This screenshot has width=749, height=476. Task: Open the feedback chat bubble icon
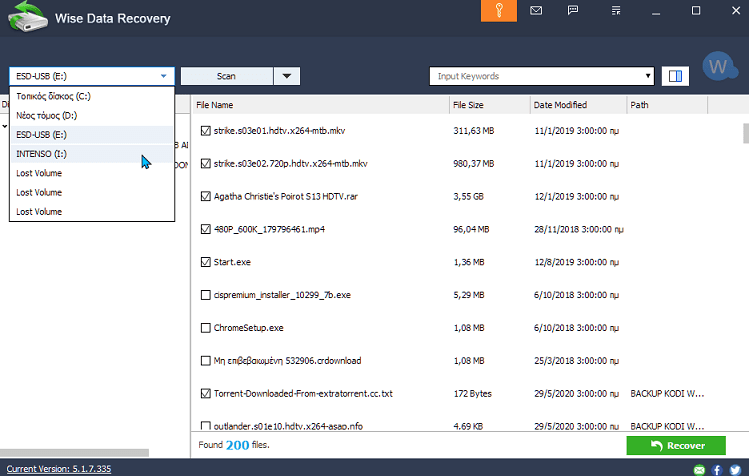573,11
